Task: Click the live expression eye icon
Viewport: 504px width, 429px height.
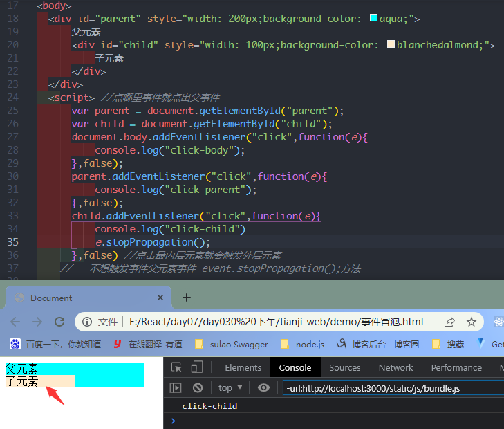Action: (x=263, y=388)
